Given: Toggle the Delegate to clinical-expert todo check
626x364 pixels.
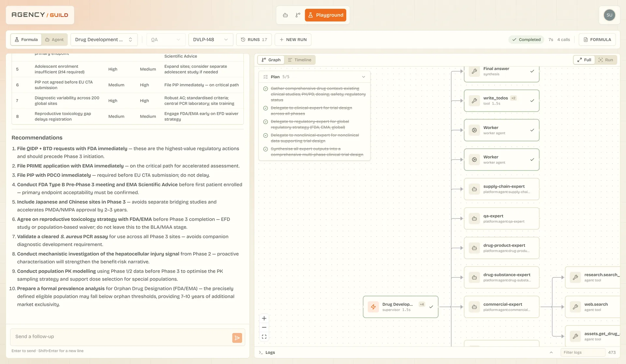Looking at the screenshot, I should coord(265,108).
